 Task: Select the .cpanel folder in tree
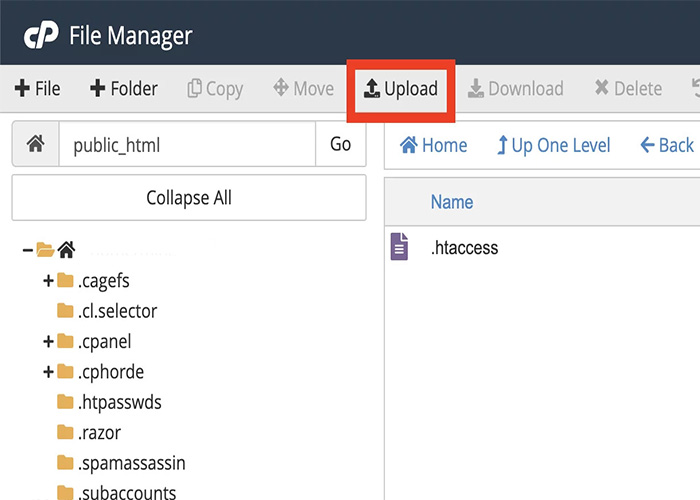click(104, 342)
